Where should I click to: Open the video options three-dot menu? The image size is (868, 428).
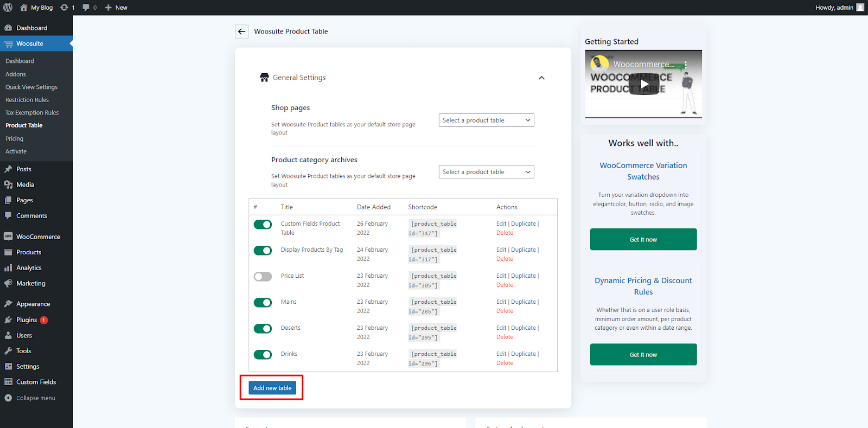point(686,64)
